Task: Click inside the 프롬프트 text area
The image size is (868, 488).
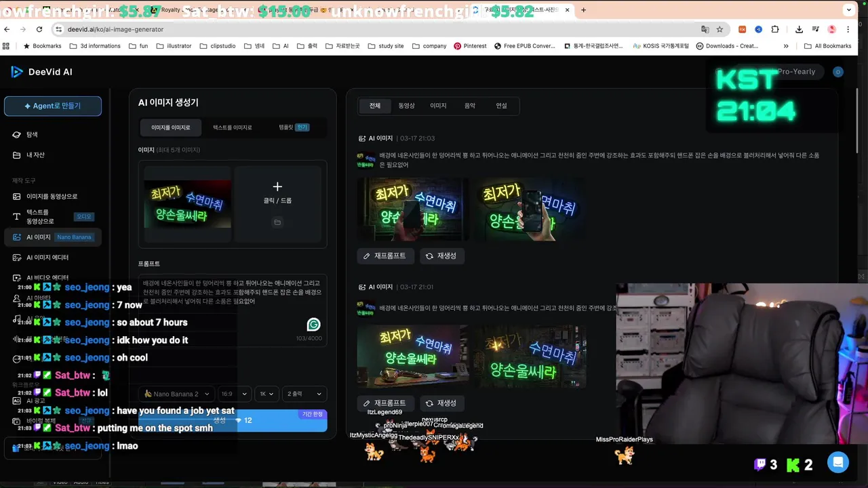Action: click(233, 310)
